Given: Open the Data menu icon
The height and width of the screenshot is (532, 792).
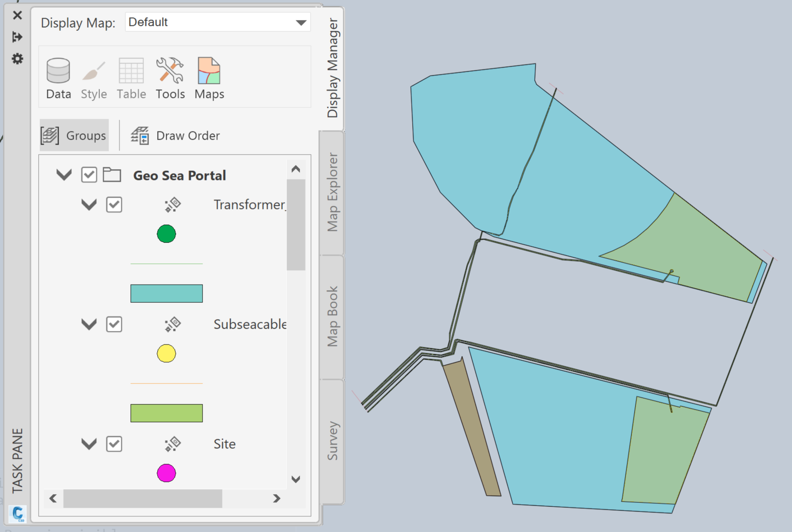Looking at the screenshot, I should 58,79.
